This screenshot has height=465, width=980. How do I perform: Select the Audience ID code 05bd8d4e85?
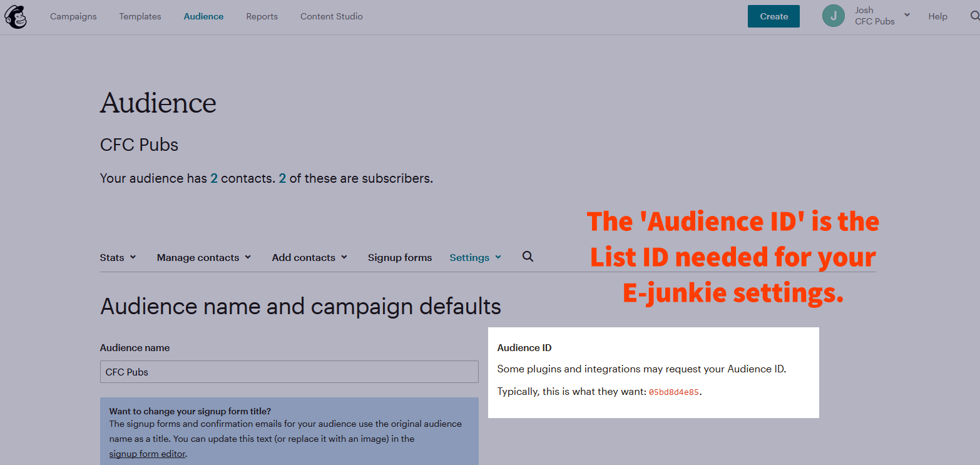[675, 392]
